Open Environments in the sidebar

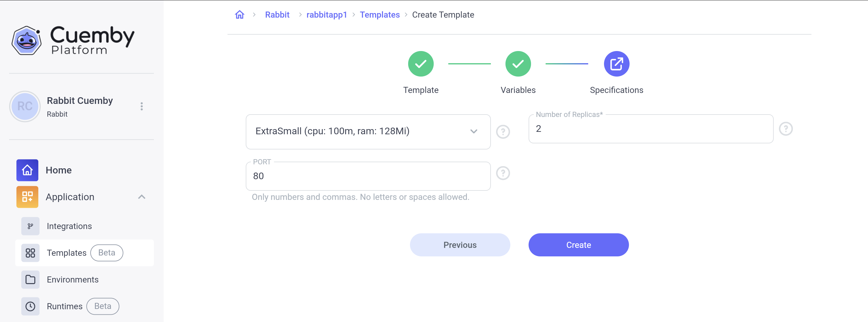click(72, 279)
